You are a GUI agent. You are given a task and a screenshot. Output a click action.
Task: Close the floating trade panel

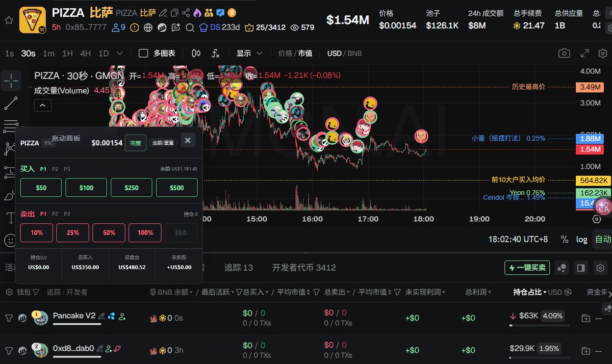pos(188,140)
